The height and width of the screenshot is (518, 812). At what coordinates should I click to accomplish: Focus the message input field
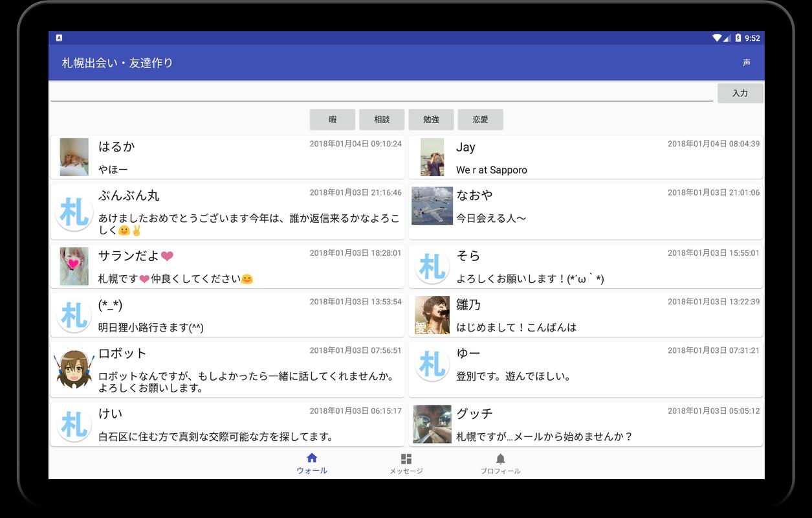(382, 93)
